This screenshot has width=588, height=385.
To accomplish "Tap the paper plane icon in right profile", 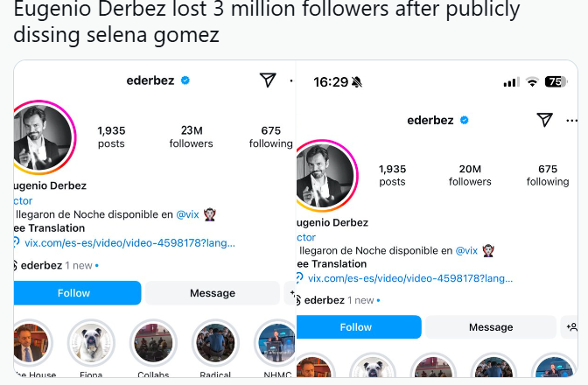I will (x=545, y=120).
